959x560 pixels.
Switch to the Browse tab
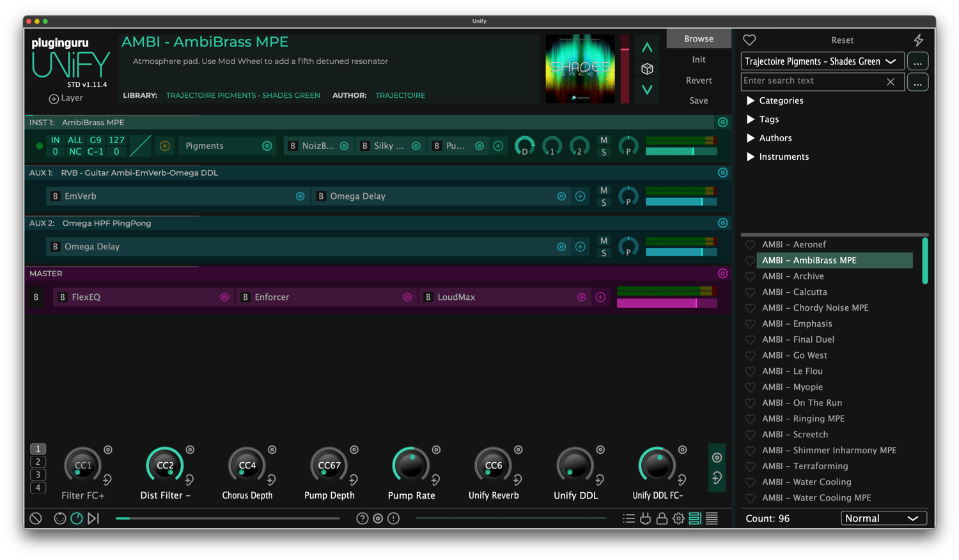pyautogui.click(x=698, y=39)
